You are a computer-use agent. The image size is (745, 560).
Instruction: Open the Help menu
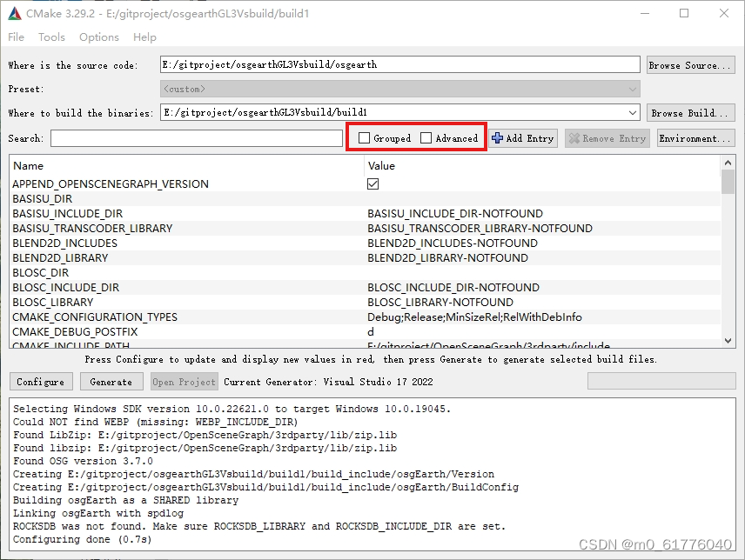144,37
